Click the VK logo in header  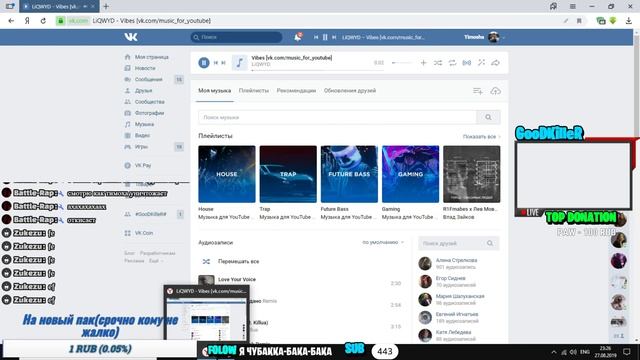(131, 37)
